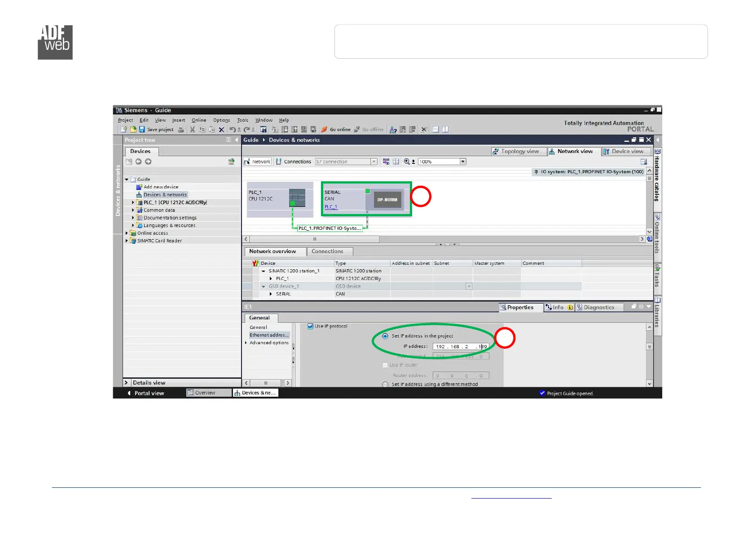Redo the last undone action
Image resolution: width=756 pixels, height=534 pixels.
246,129
